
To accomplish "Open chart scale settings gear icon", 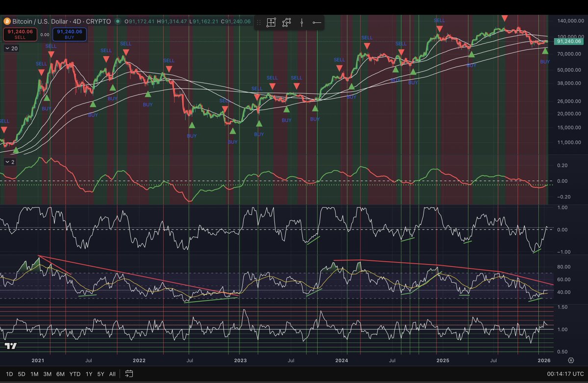I will [x=571, y=360].
